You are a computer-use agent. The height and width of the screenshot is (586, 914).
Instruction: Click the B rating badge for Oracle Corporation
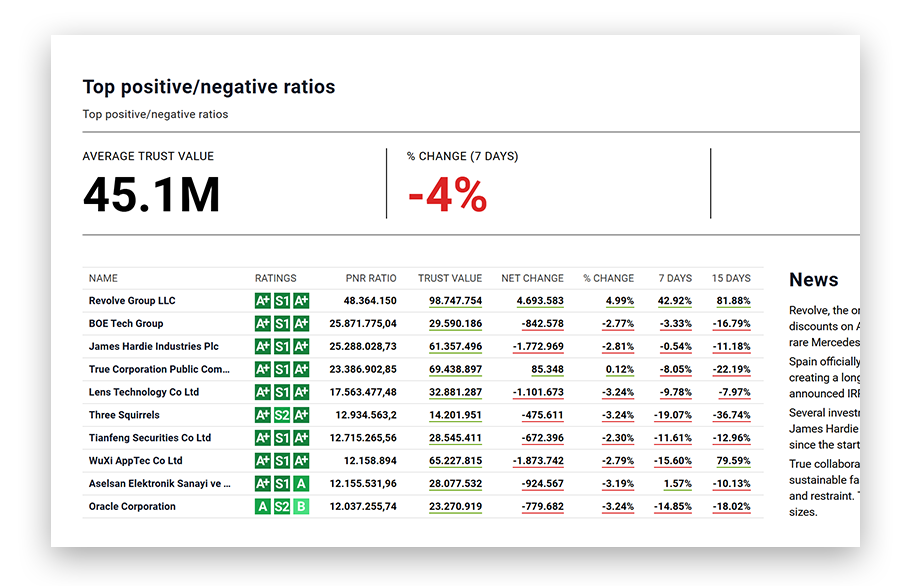tap(301, 507)
